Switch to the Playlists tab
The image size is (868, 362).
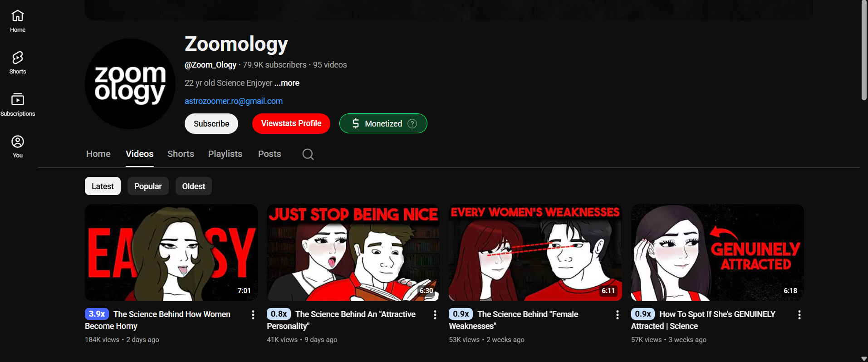[225, 154]
